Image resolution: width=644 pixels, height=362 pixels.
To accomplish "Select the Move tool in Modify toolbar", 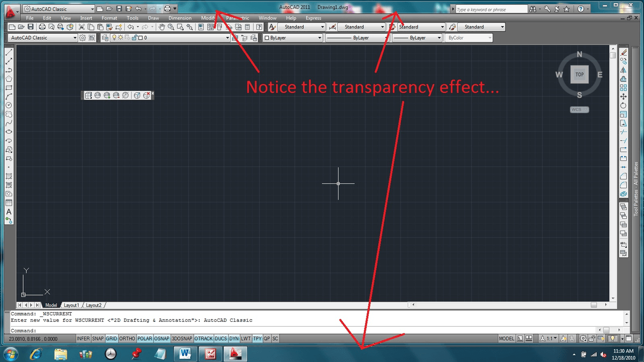I will coord(624,97).
